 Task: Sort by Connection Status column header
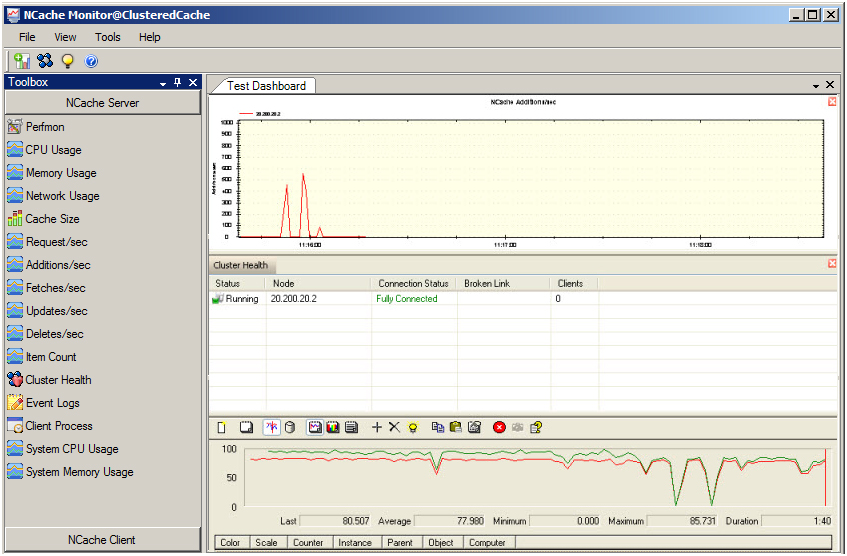(x=414, y=284)
